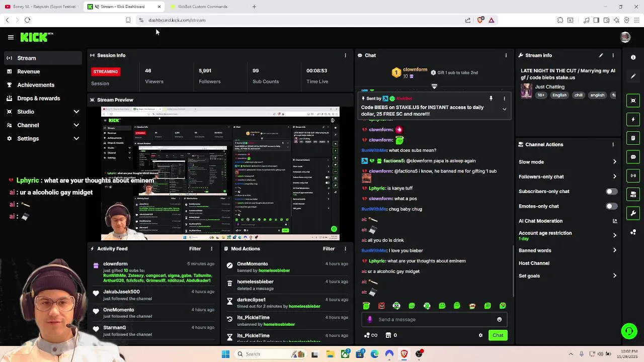Click the green support chat bubble

pyautogui.click(x=629, y=331)
